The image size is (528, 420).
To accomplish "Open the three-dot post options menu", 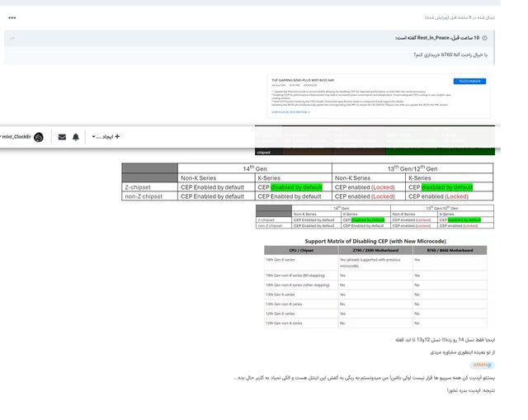I will (x=12, y=17).
